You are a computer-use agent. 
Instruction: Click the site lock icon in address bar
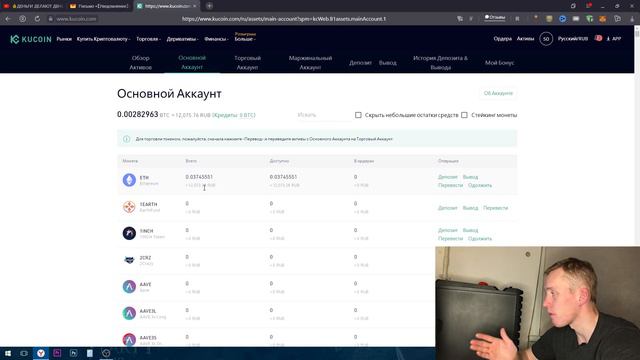tap(51, 19)
